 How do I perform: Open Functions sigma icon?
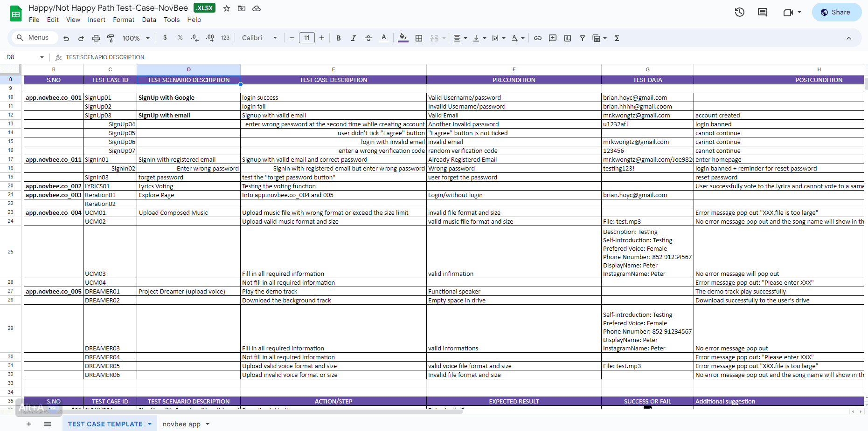pyautogui.click(x=617, y=38)
